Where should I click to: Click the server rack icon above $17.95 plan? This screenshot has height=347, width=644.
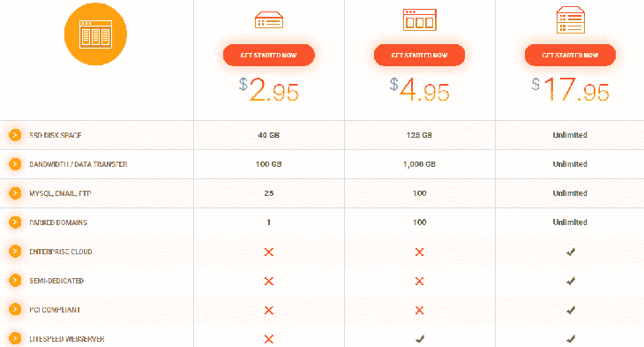(x=571, y=19)
